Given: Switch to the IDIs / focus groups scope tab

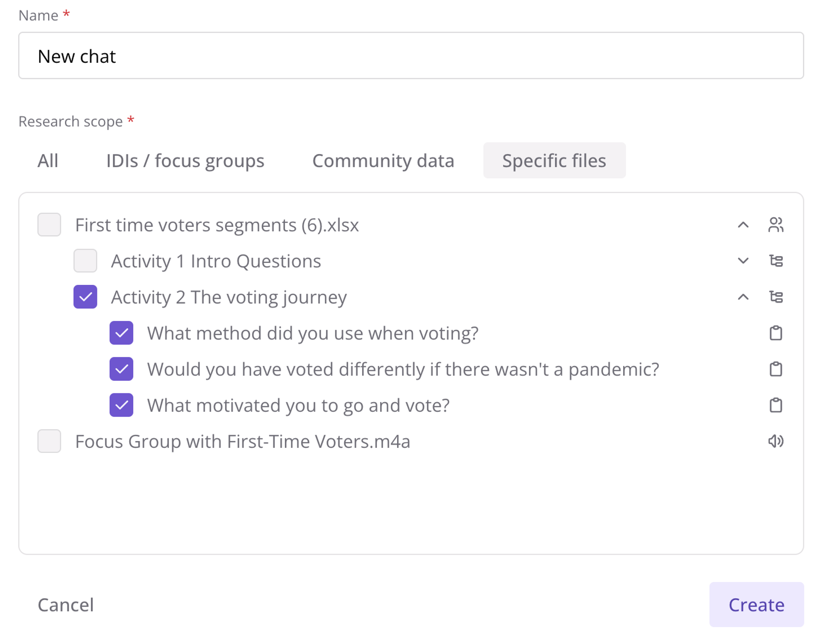Looking at the screenshot, I should pos(185,161).
